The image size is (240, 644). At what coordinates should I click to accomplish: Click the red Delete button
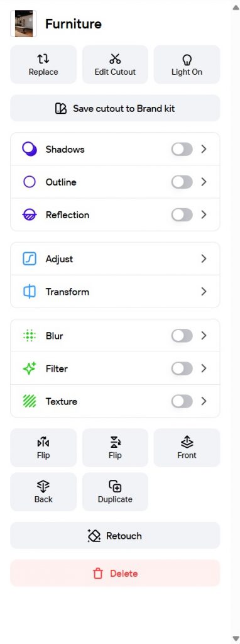click(115, 573)
